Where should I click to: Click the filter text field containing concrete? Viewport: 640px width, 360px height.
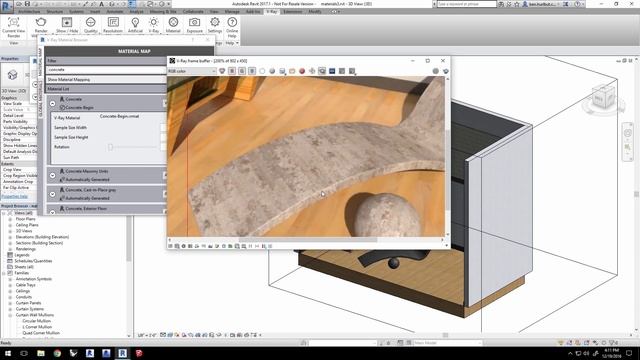tap(106, 70)
